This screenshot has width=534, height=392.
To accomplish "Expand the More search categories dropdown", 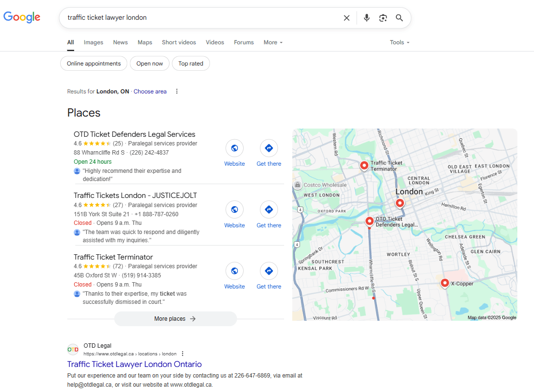I will click(273, 42).
